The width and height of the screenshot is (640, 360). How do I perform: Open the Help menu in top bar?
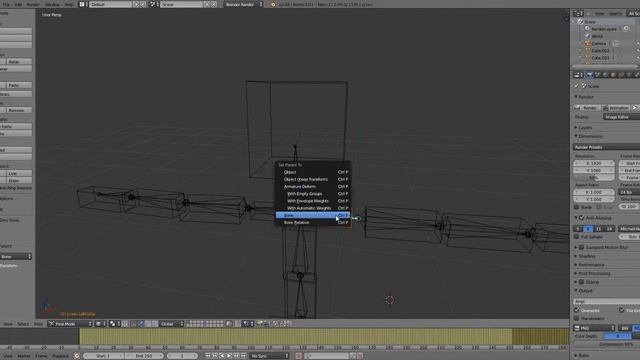point(69,4)
